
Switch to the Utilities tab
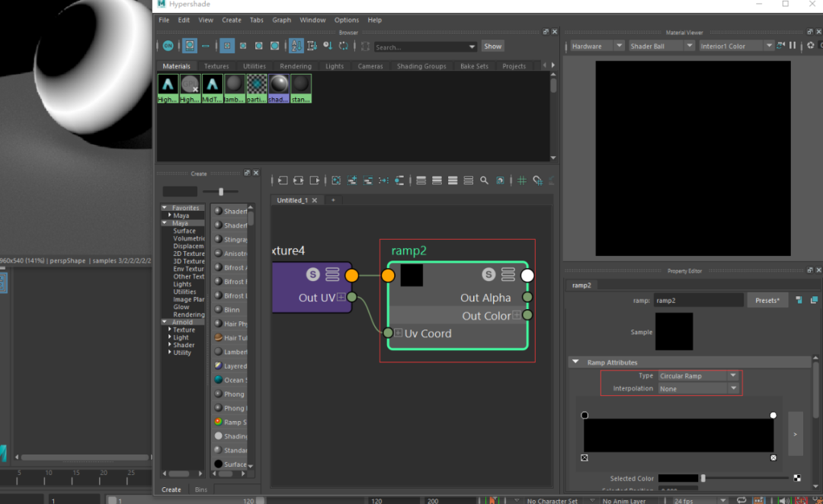254,66
